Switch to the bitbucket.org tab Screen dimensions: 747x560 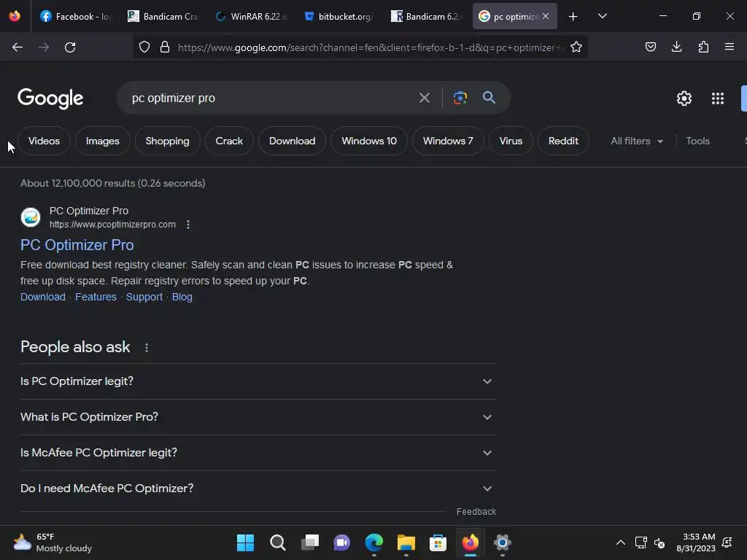coord(338,17)
